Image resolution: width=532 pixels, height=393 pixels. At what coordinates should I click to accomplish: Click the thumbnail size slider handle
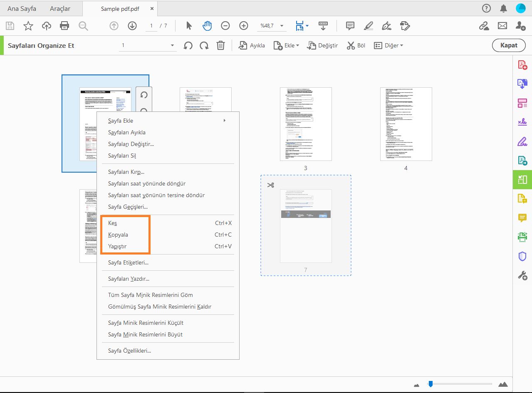coord(431,384)
